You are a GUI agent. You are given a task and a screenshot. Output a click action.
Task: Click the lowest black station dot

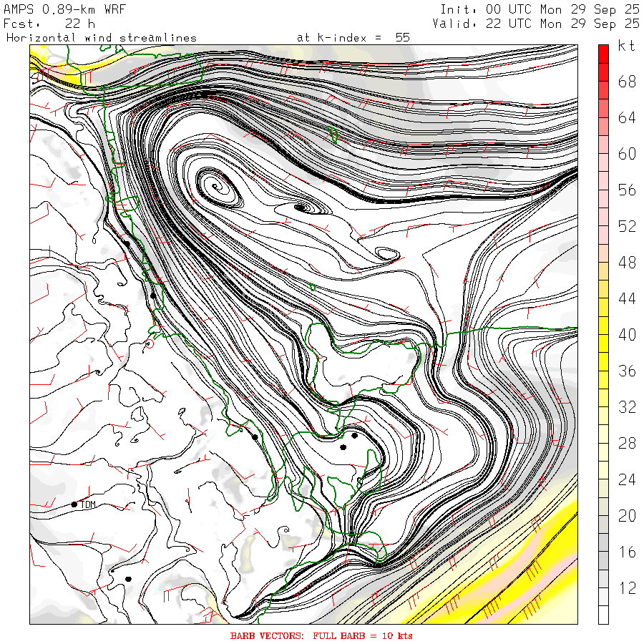[x=128, y=579]
